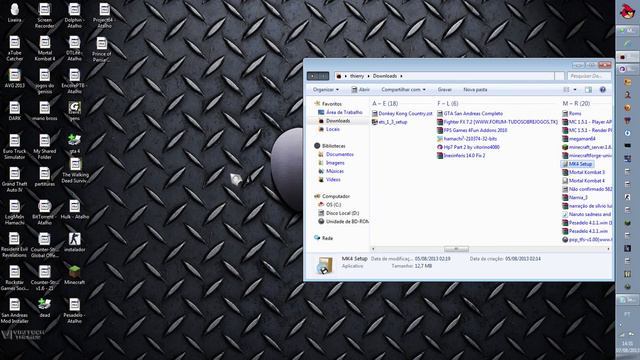Click the Abrir toolbar button
640x360 pixels.
tap(361, 89)
